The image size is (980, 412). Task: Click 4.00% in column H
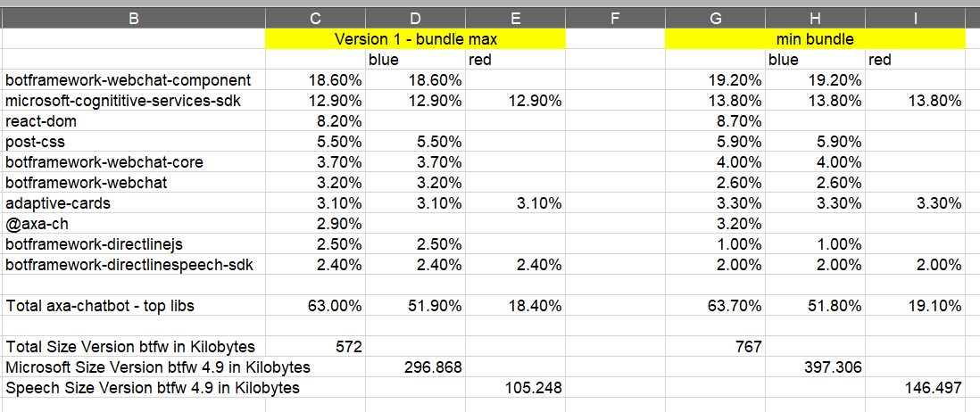click(838, 162)
